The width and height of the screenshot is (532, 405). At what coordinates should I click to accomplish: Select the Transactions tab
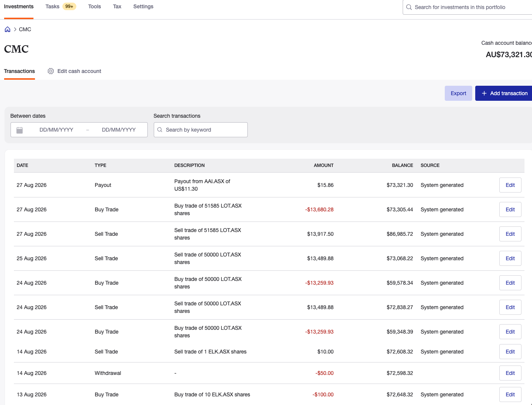[20, 71]
